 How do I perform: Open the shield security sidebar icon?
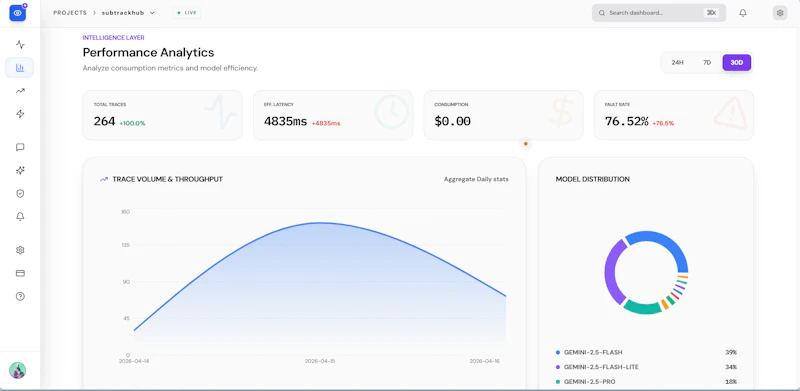[x=20, y=193]
